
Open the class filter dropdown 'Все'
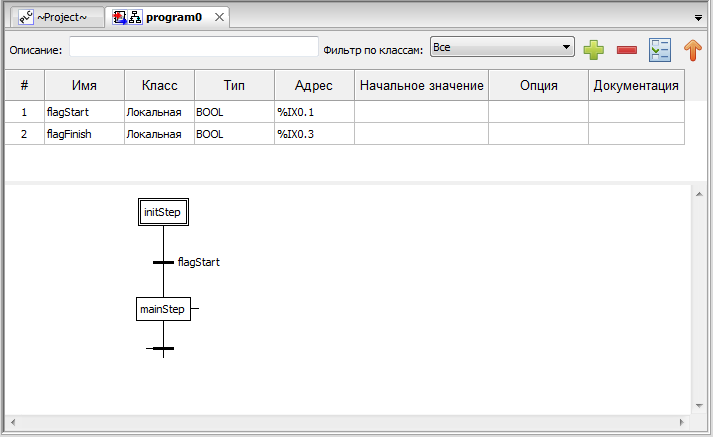[501, 47]
